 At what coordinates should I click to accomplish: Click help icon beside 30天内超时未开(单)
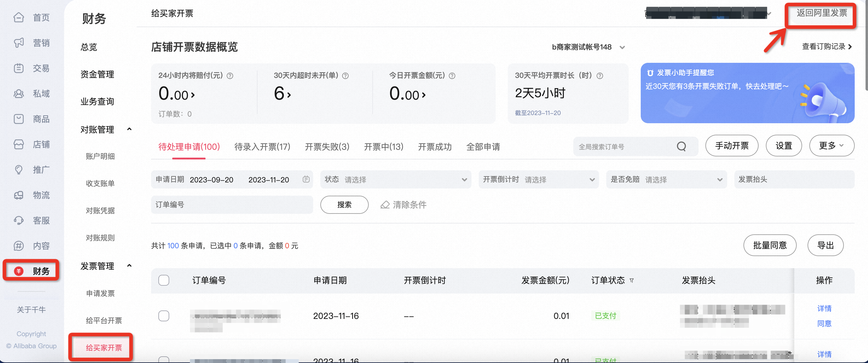click(x=345, y=76)
